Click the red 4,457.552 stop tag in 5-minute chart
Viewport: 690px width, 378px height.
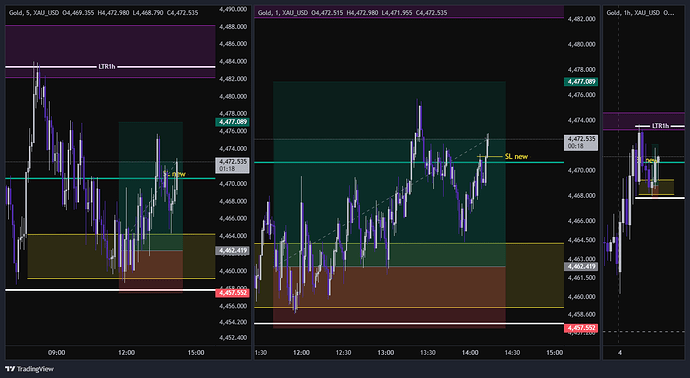point(233,293)
